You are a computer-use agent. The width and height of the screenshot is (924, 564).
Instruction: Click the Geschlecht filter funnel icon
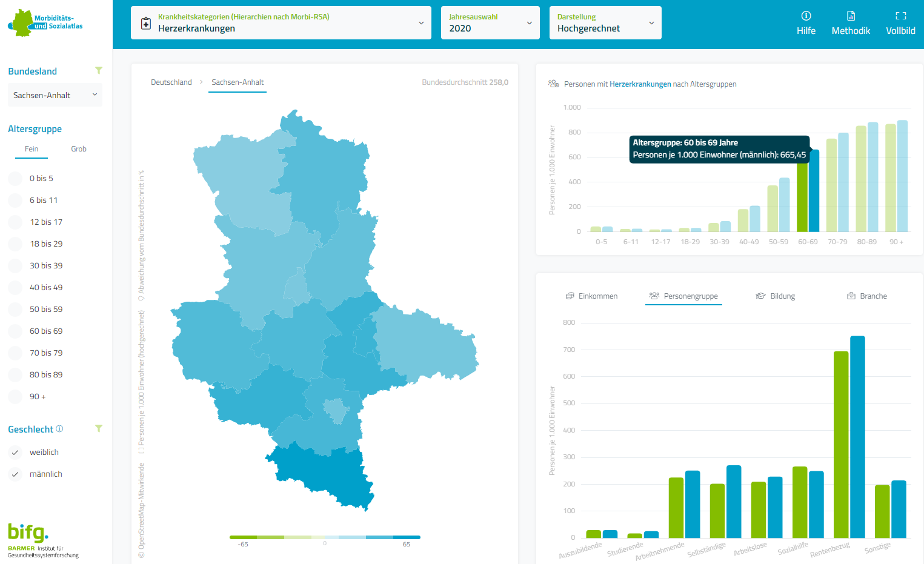click(x=99, y=429)
